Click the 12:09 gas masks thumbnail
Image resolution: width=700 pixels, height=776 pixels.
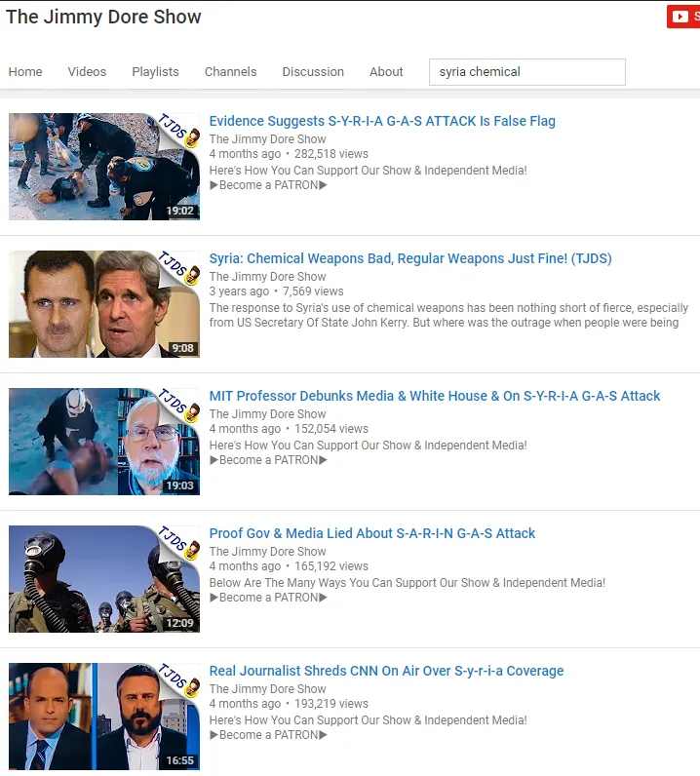[104, 579]
